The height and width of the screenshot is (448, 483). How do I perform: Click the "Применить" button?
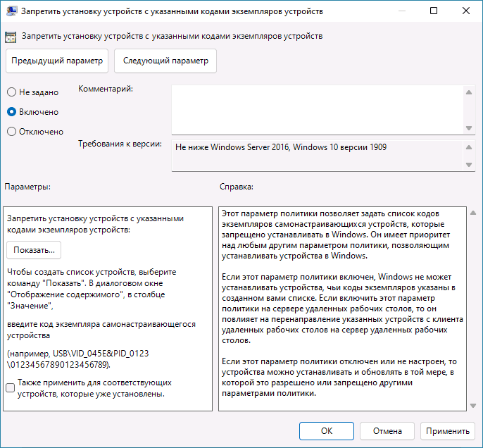pos(448,431)
